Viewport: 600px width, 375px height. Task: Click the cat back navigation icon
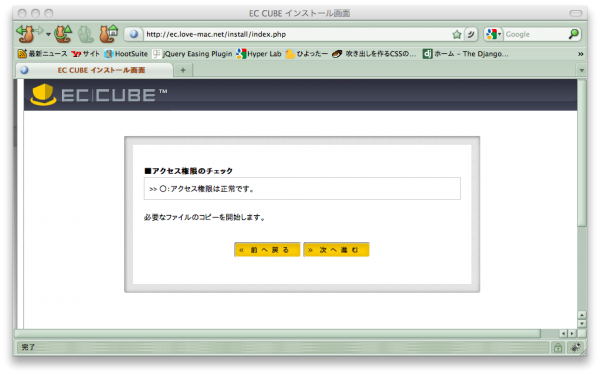[25, 34]
